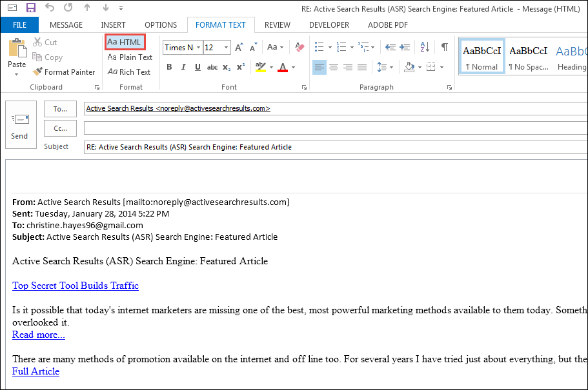Viewport: 588px width, 390px height.
Task: Switch message format to Rich Text
Action: (x=129, y=72)
